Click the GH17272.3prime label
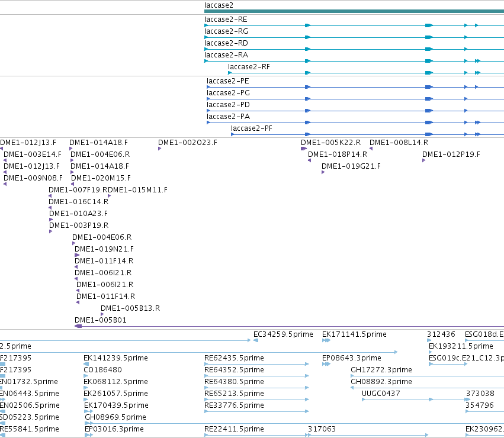The width and height of the screenshot is (504, 438). (381, 370)
